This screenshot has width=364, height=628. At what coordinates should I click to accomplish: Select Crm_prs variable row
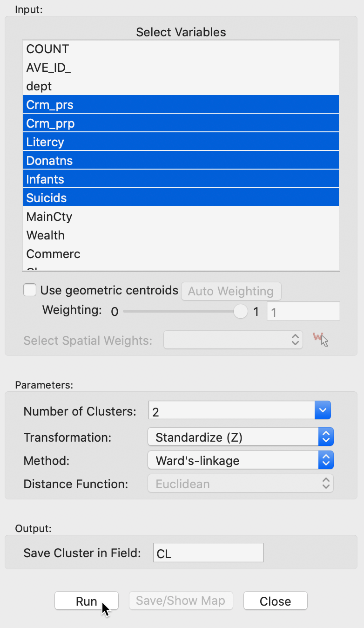click(181, 104)
